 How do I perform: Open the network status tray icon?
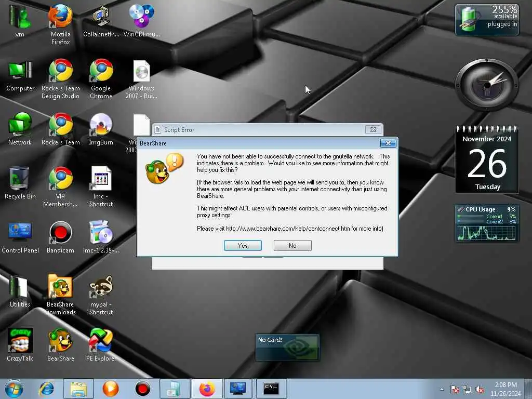click(467, 390)
